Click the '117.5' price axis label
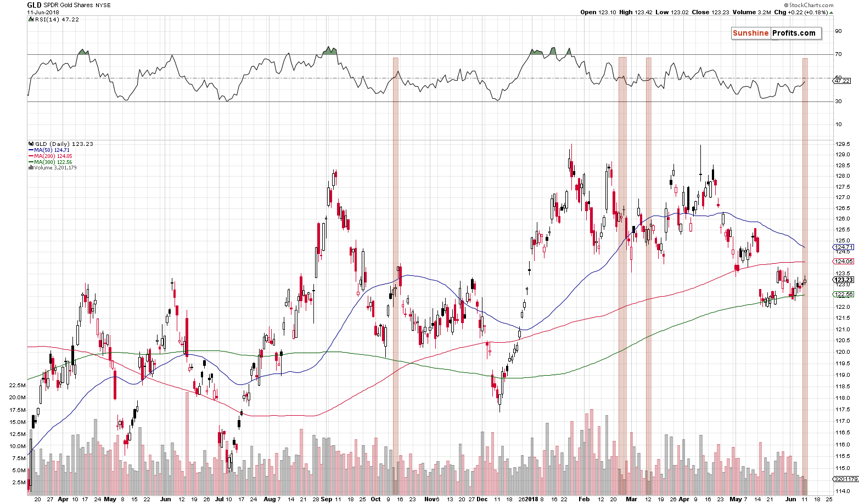Image resolution: width=859 pixels, height=504 pixels. (x=843, y=410)
